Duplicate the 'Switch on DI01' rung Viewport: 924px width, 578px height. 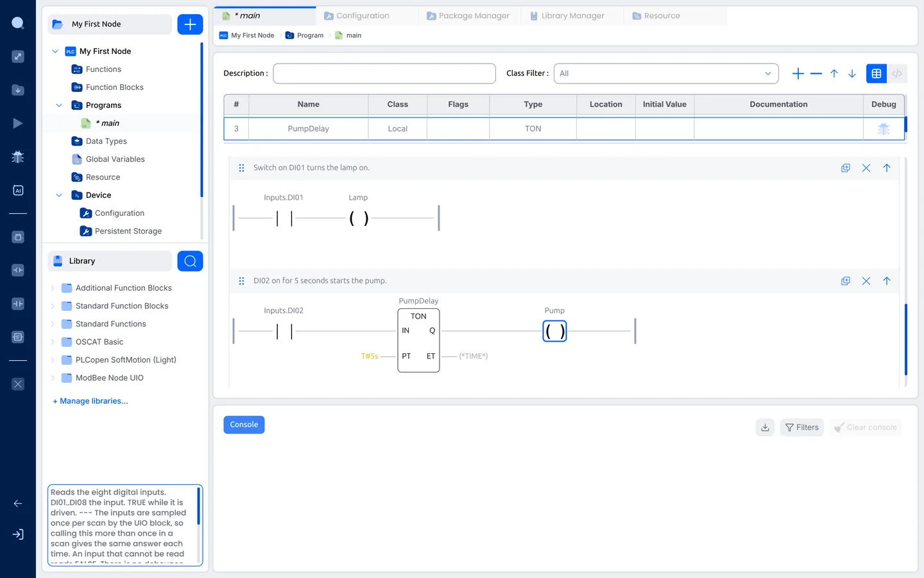pyautogui.click(x=846, y=168)
